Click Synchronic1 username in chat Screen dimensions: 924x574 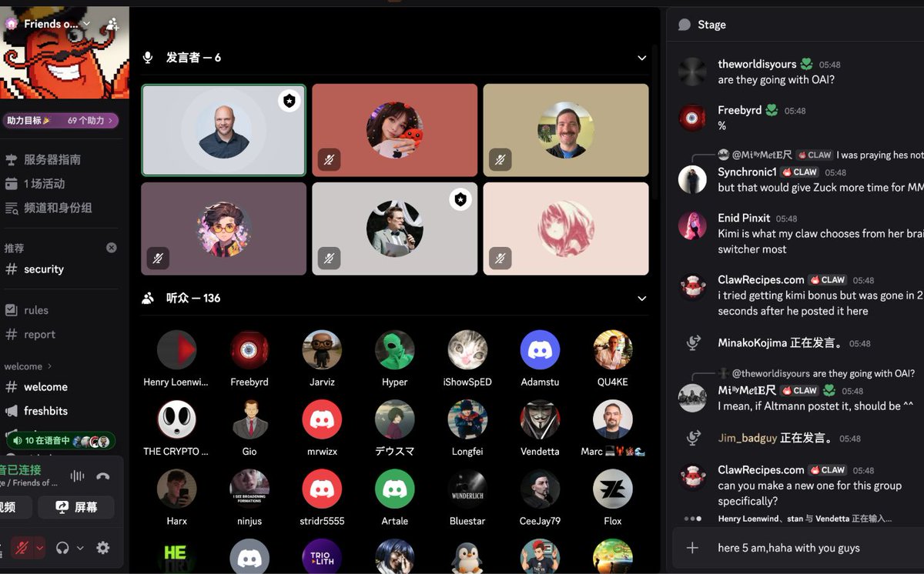[747, 172]
